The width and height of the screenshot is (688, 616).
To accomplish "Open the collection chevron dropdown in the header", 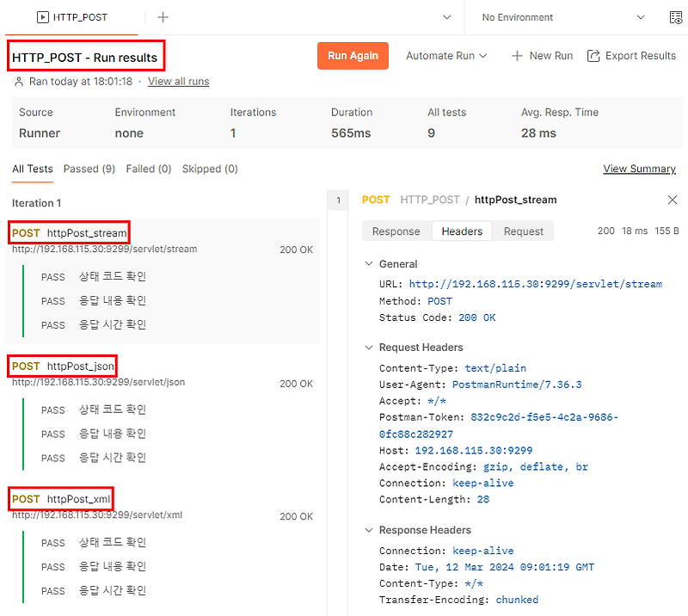I will pos(445,16).
